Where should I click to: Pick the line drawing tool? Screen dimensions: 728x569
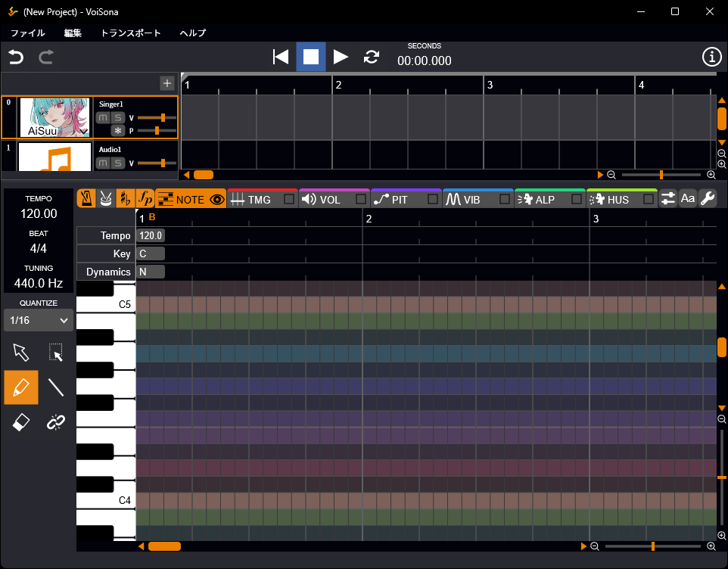[x=56, y=387]
